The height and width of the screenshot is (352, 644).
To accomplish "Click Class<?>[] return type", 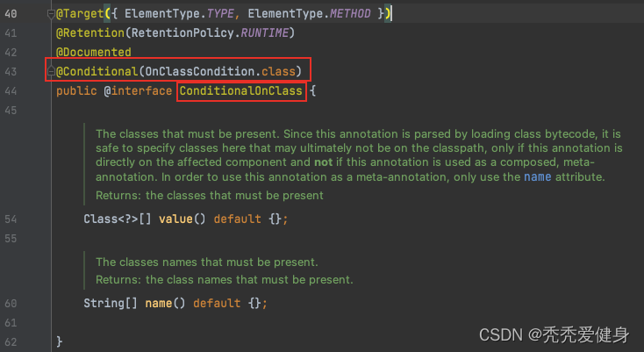I will [118, 219].
